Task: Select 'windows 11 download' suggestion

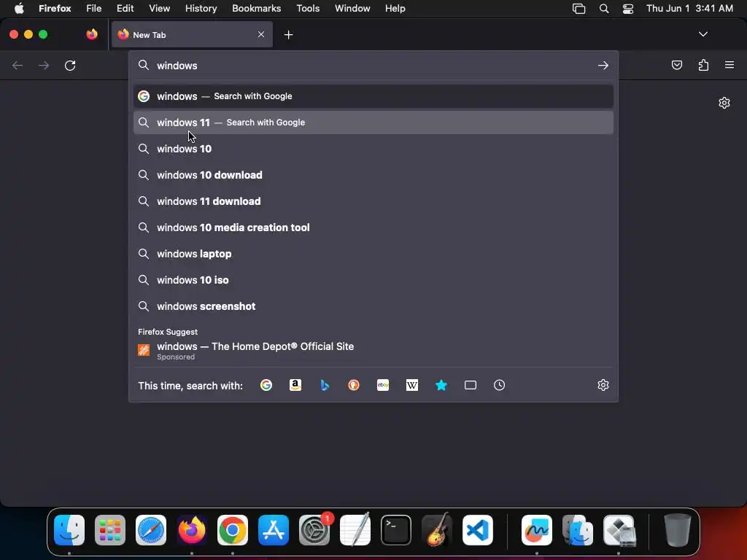Action: pos(373,201)
